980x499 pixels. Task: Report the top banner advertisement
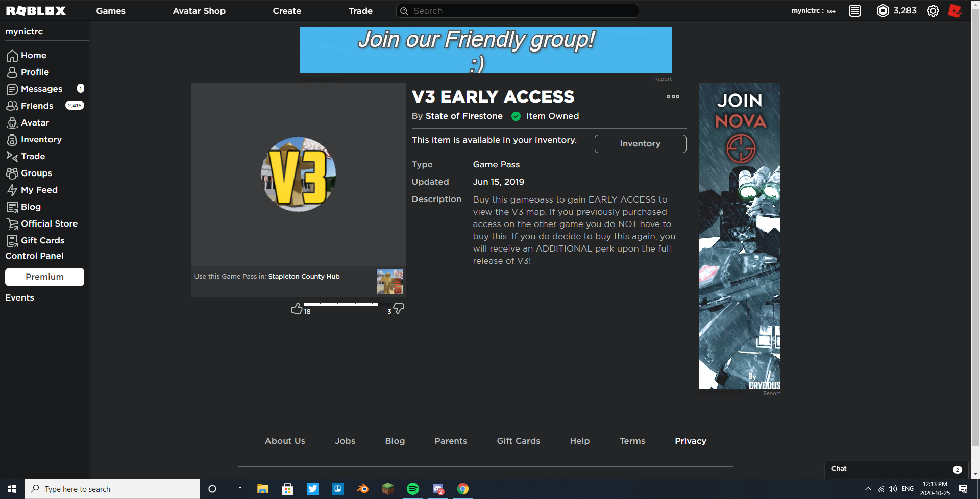pyautogui.click(x=663, y=79)
